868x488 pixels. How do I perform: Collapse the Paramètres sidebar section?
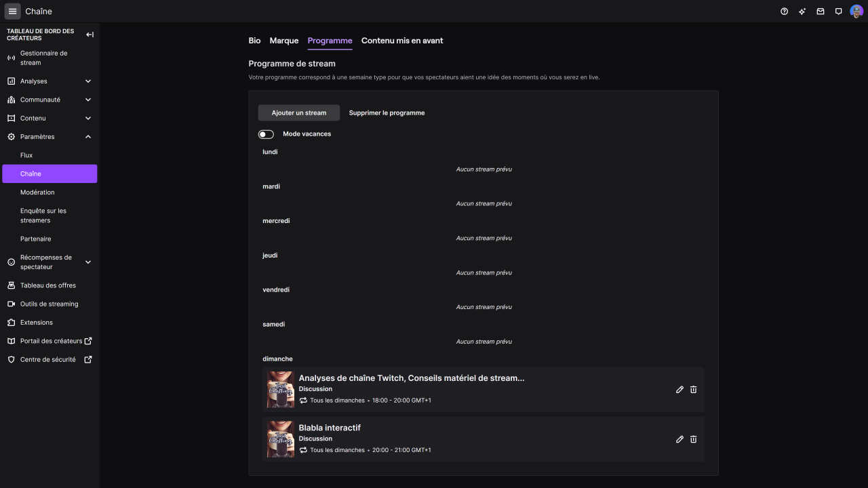88,137
